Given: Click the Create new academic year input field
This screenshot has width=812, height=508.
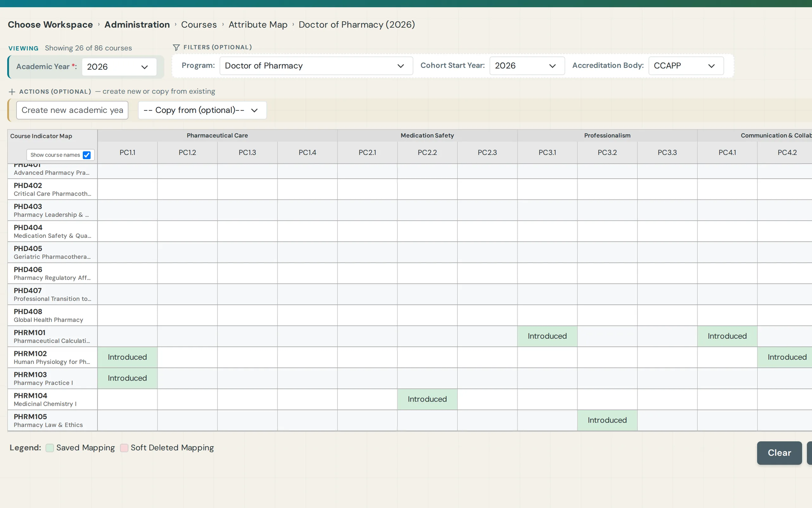Looking at the screenshot, I should (72, 110).
